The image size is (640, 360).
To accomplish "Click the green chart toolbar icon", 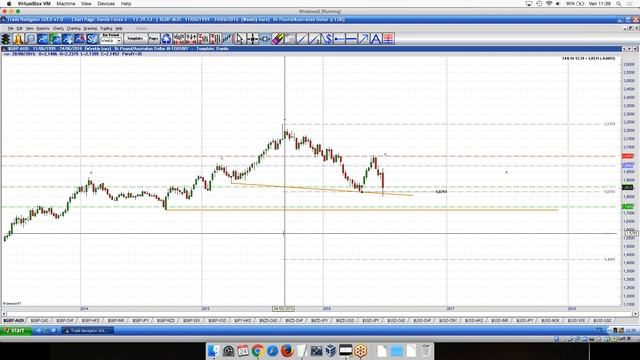I will click(55, 39).
